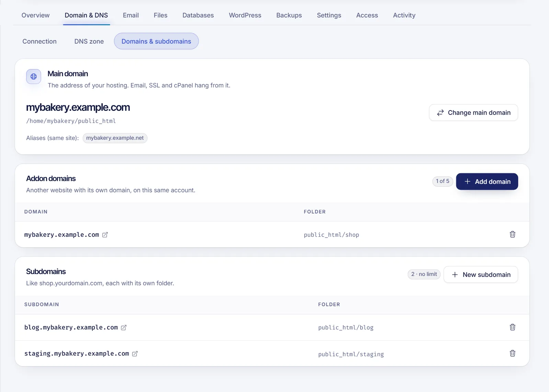
Task: Click the '2 · no limit' subdomain badge
Action: [424, 274]
